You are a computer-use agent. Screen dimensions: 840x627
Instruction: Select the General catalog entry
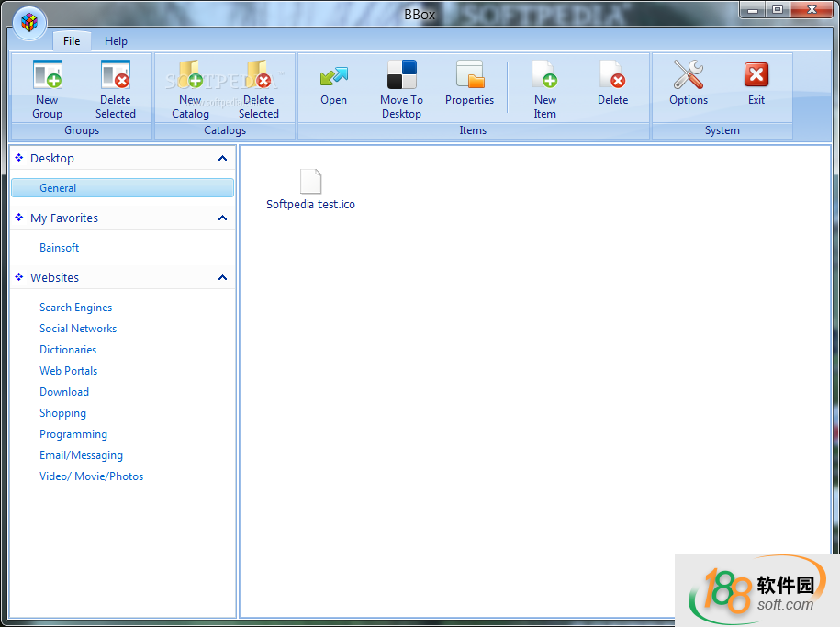(58, 188)
